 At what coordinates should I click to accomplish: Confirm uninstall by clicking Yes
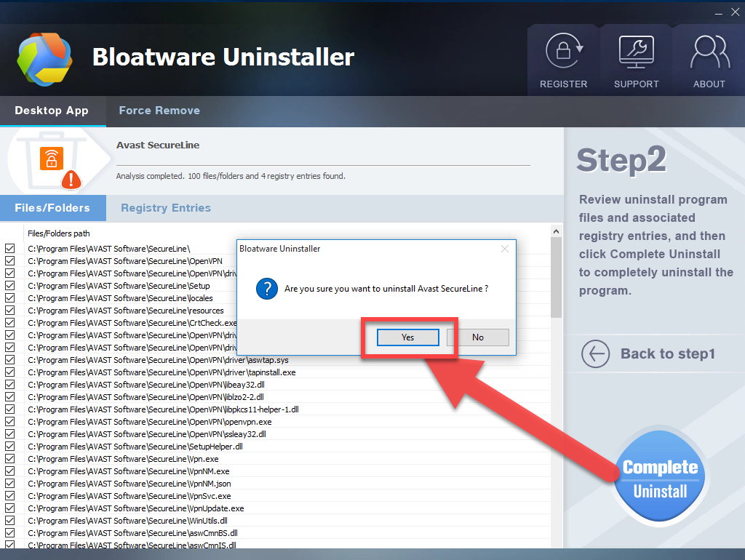pyautogui.click(x=407, y=337)
